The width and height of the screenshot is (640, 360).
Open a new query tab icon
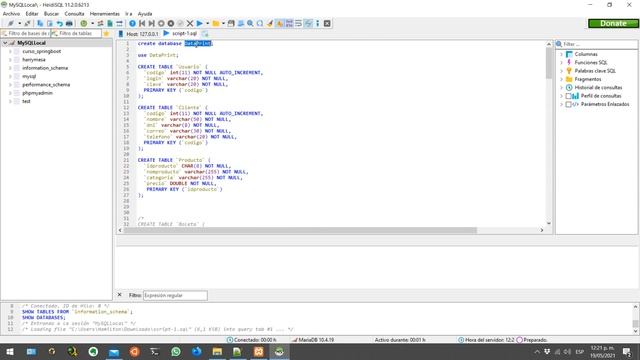[x=205, y=33]
